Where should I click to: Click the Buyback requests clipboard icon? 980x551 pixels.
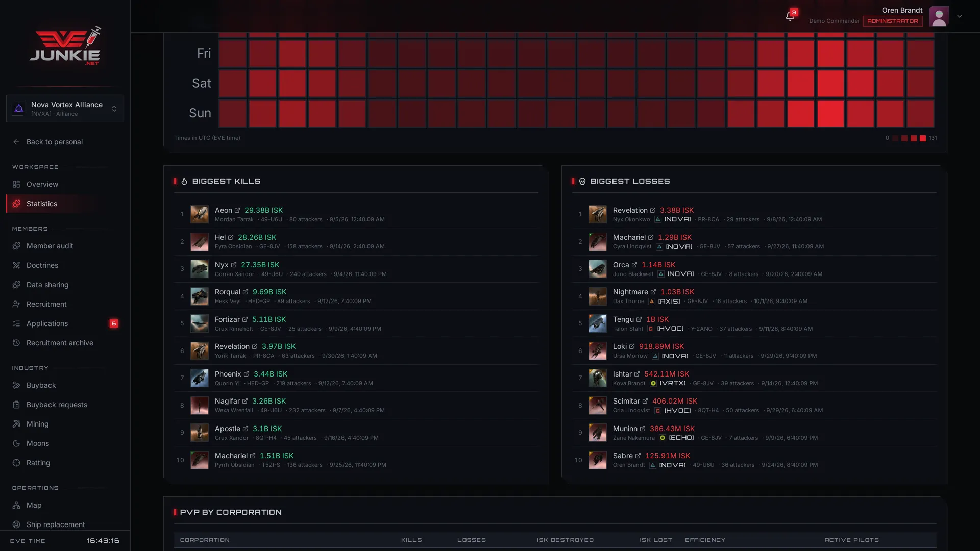point(16,405)
